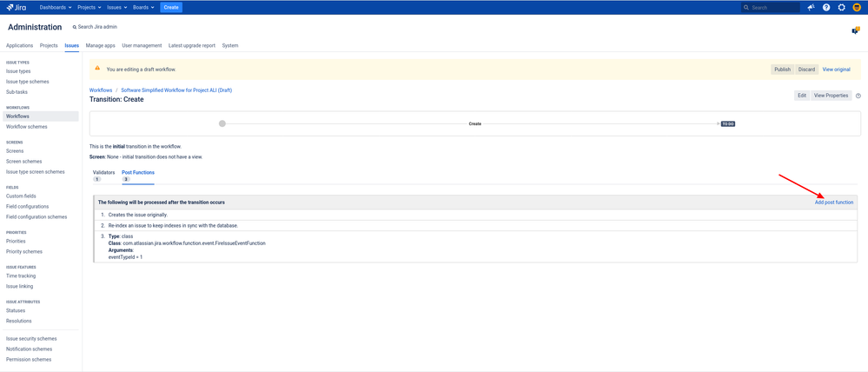868x372 pixels.
Task: Publish the draft workflow
Action: (x=782, y=70)
